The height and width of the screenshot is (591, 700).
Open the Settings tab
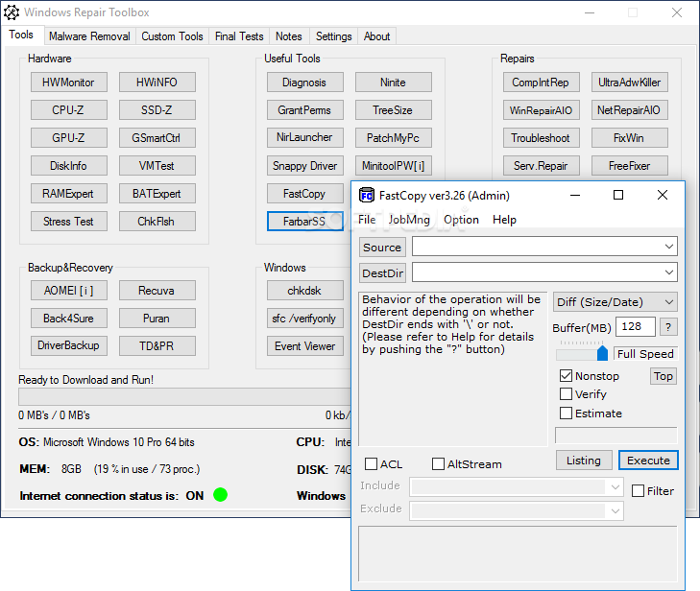(x=334, y=36)
